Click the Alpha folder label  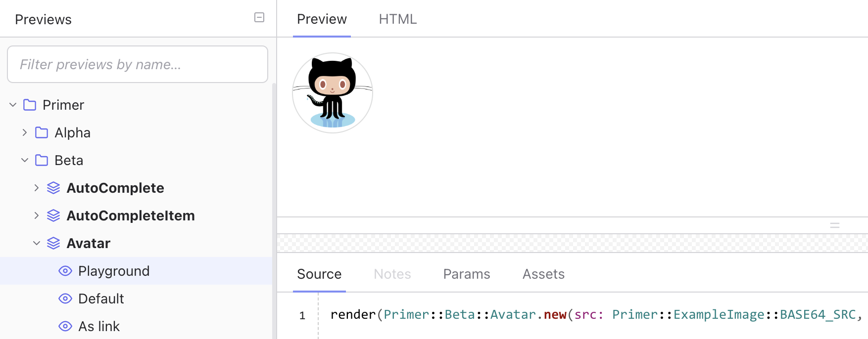coord(73,132)
